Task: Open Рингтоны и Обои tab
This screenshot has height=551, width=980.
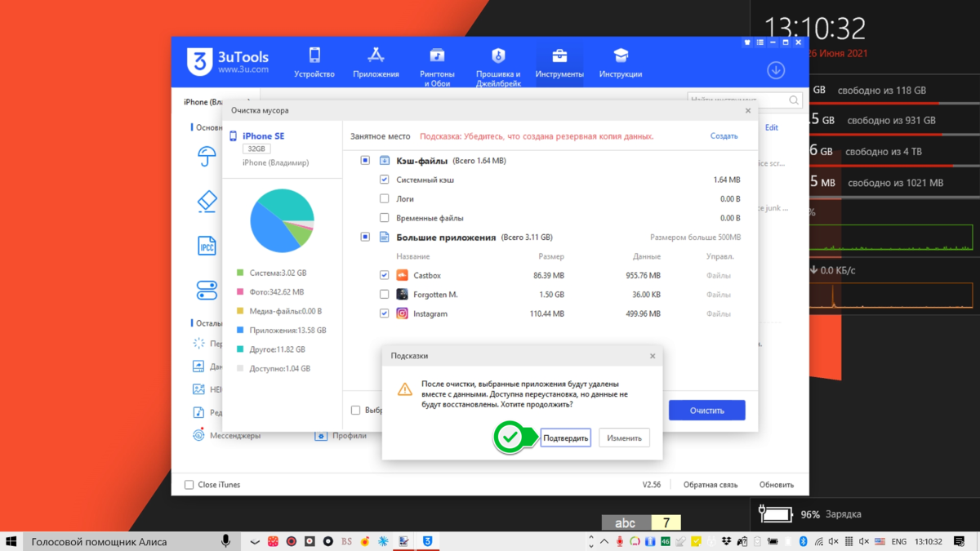Action: tap(437, 66)
